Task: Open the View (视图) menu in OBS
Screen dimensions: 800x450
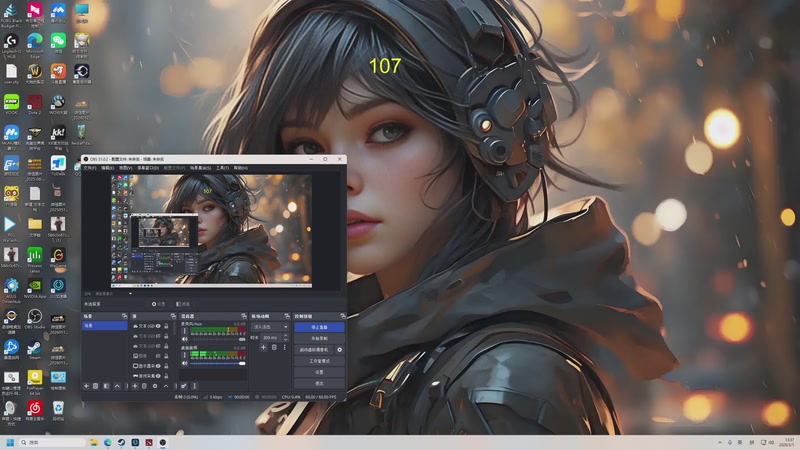Action: (126, 167)
